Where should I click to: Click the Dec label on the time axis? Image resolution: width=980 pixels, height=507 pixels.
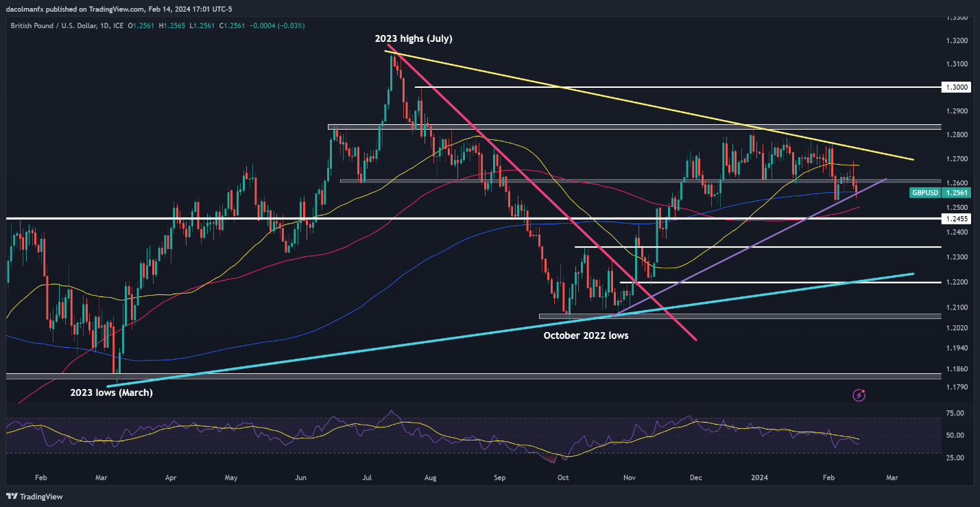pos(696,477)
